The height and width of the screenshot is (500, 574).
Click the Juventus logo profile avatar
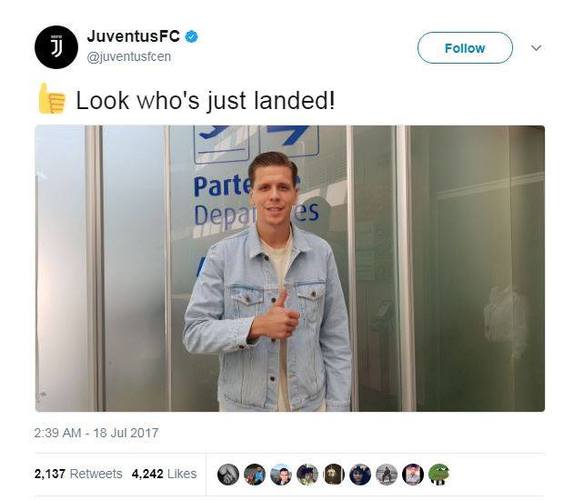[56, 47]
